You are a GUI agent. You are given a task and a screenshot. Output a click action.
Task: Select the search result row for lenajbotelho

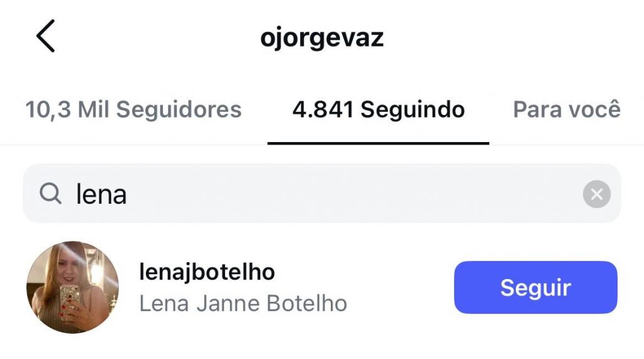pos(283,287)
